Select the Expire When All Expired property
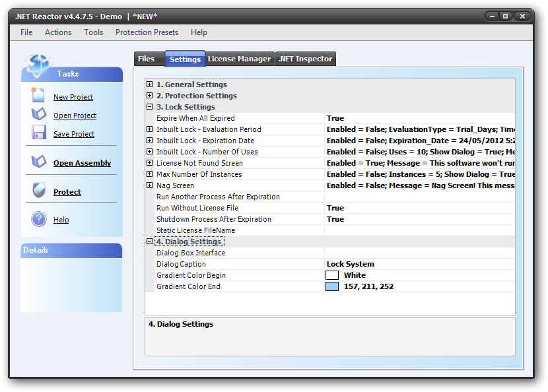This screenshot has height=392, width=548. tap(195, 118)
